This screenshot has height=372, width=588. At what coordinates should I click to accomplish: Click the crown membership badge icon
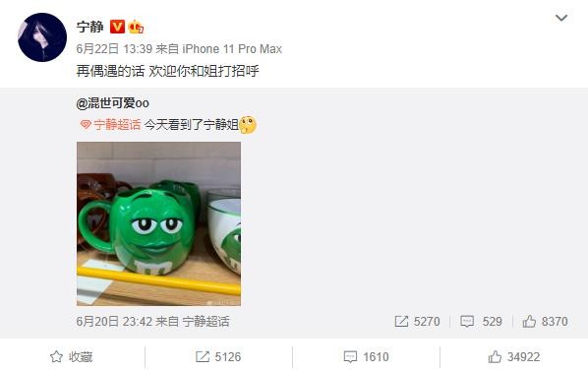coord(136,27)
